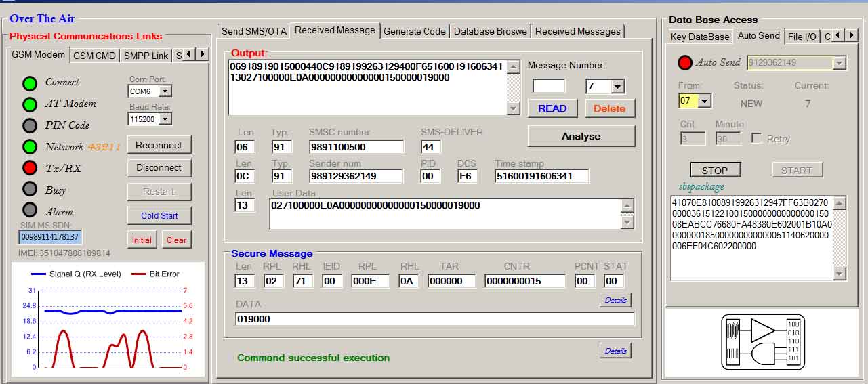Click the Cold Start button
The height and width of the screenshot is (384, 868).
click(x=159, y=216)
